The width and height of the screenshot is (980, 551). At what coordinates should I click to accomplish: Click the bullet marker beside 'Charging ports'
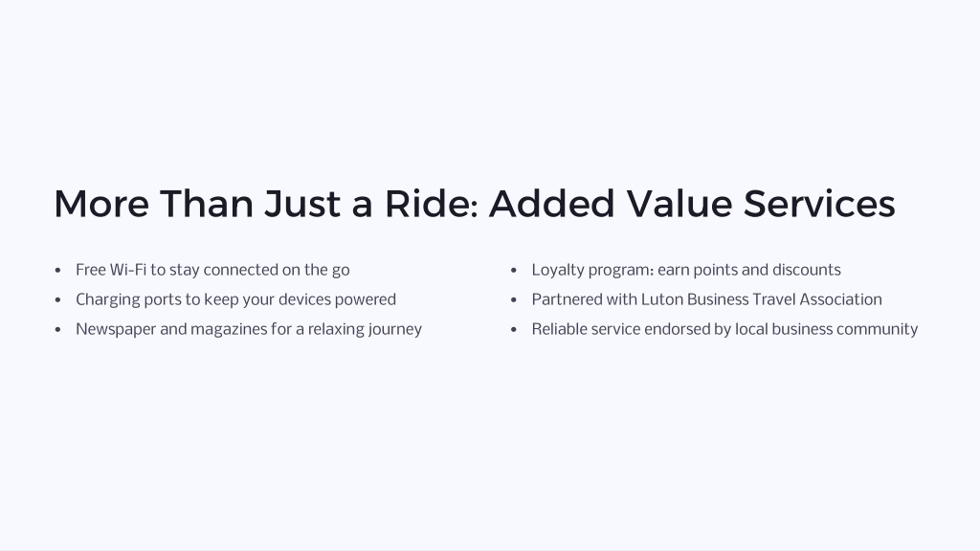[x=58, y=299]
